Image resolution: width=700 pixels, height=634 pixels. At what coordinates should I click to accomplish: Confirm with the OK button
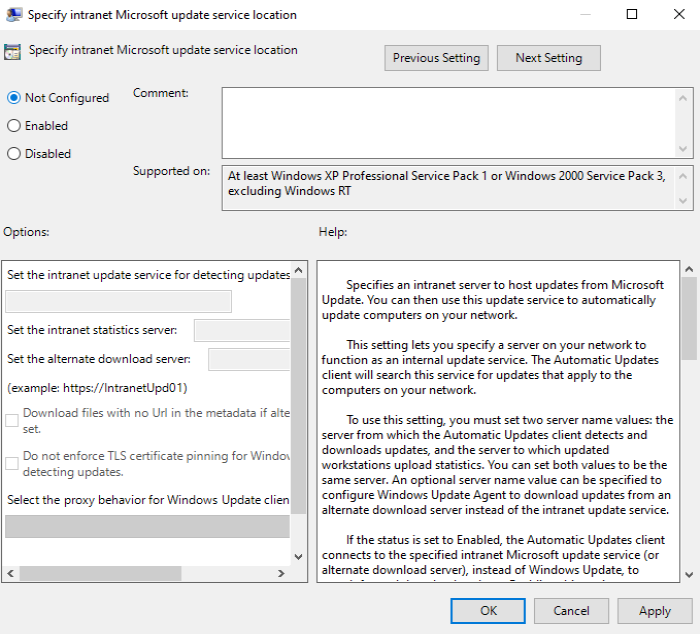point(488,611)
